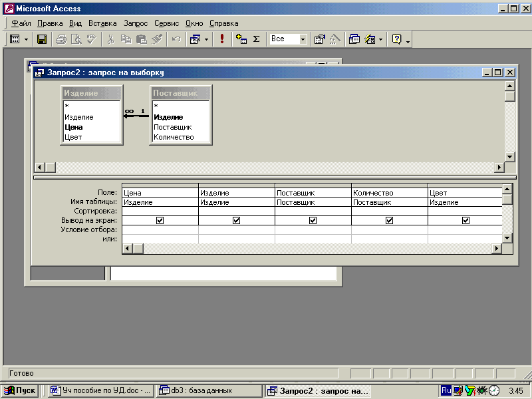Click the Copy icon
The width and height of the screenshot is (532, 399).
coord(126,39)
